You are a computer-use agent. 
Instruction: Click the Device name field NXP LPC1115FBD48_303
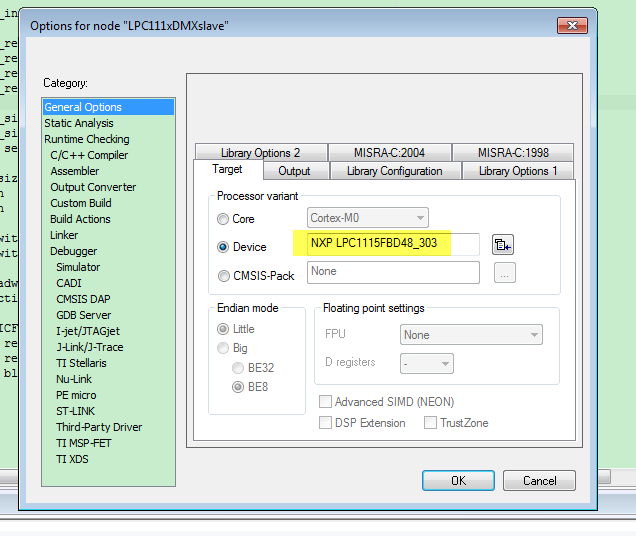point(393,243)
